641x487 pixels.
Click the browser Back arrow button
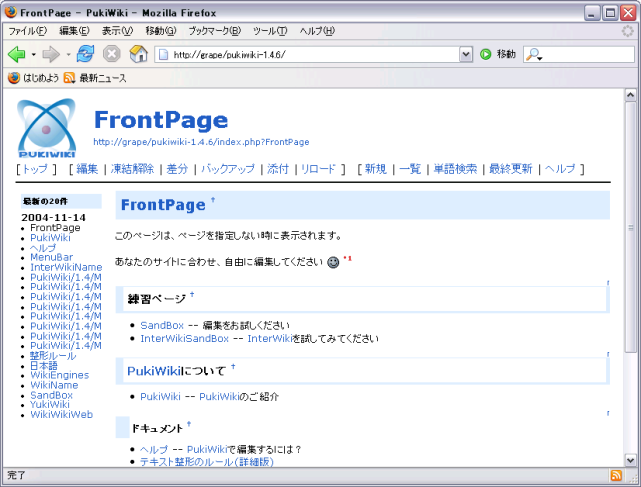[x=16, y=54]
